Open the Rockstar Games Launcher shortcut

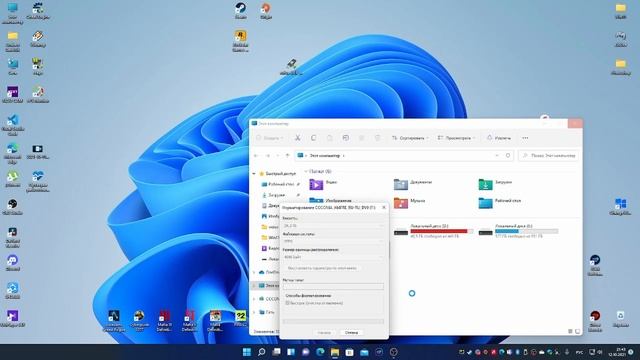[x=240, y=40]
